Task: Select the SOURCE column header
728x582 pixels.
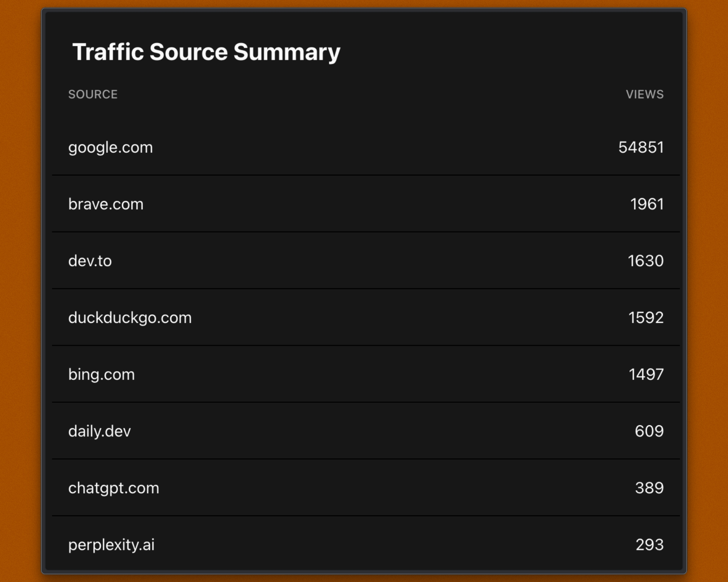Action: [x=93, y=94]
